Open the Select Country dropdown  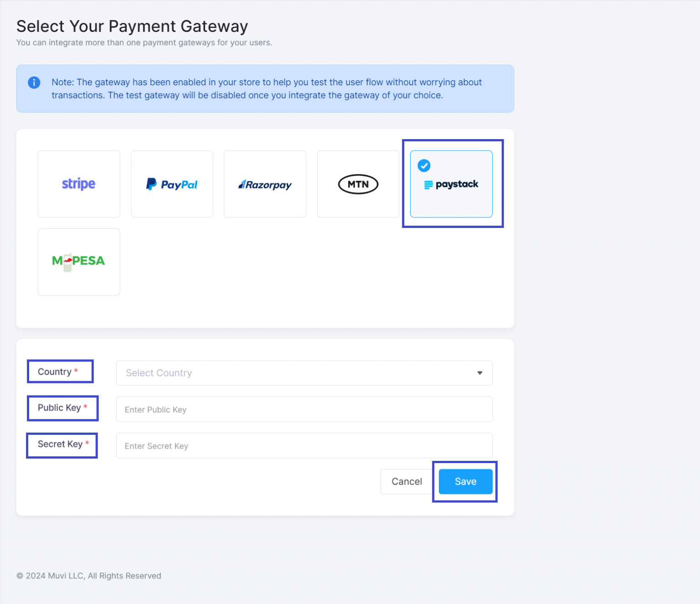pyautogui.click(x=296, y=373)
